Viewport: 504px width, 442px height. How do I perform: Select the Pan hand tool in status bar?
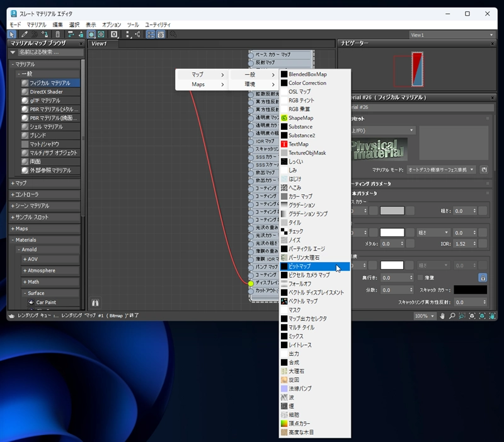[442, 316]
